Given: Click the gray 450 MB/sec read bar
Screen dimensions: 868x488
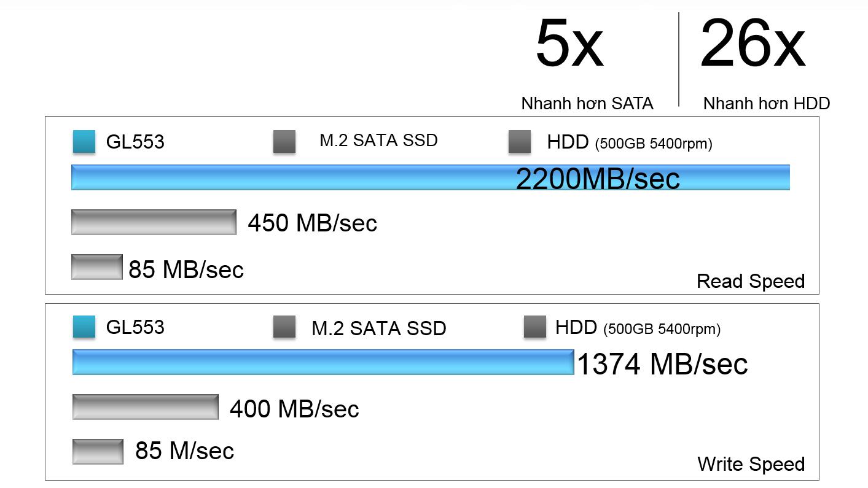Looking at the screenshot, I should [154, 222].
